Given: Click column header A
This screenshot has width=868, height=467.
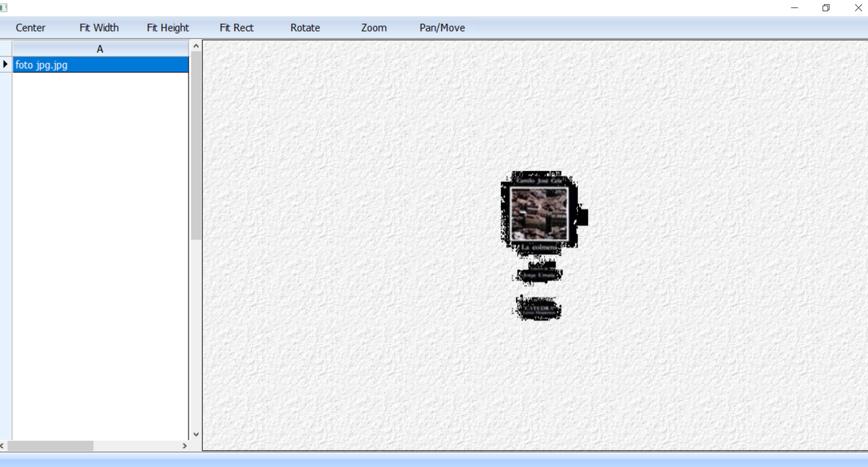Looking at the screenshot, I should pos(100,49).
